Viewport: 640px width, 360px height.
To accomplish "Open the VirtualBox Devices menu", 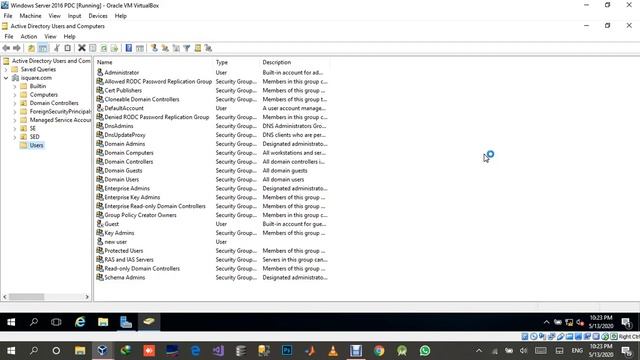I will (98, 16).
